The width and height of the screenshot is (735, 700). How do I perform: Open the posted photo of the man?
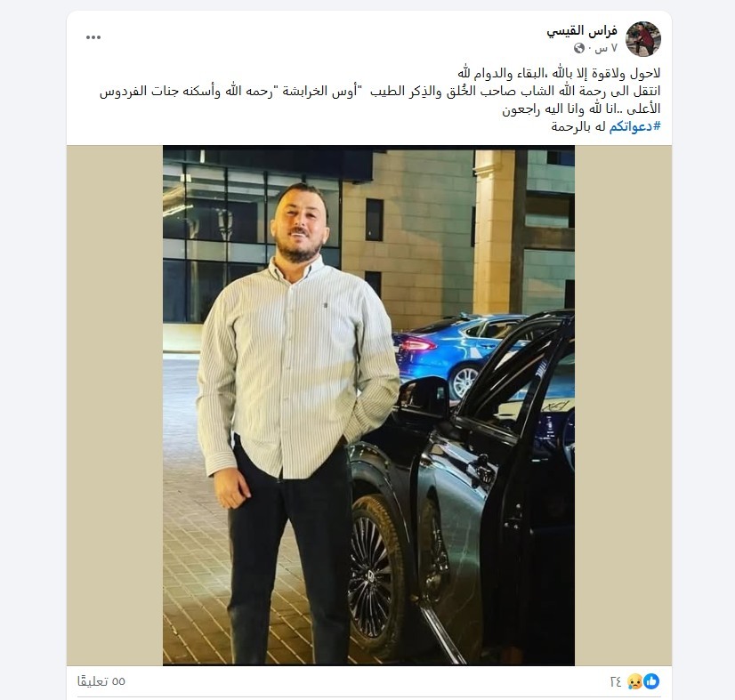coord(368,406)
